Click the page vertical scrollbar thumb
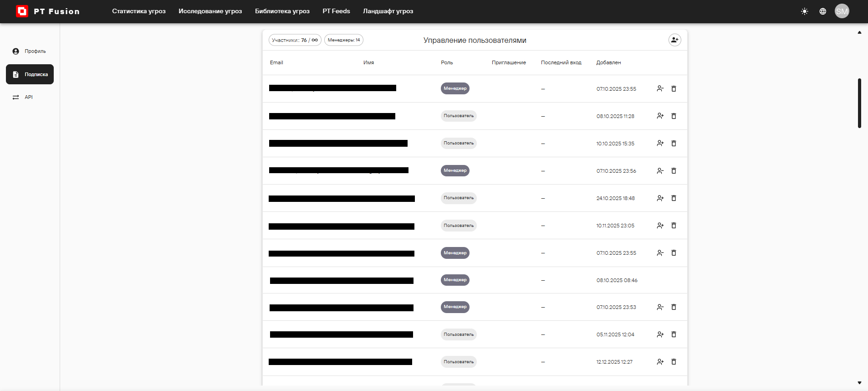This screenshot has height=391, width=868. (859, 103)
